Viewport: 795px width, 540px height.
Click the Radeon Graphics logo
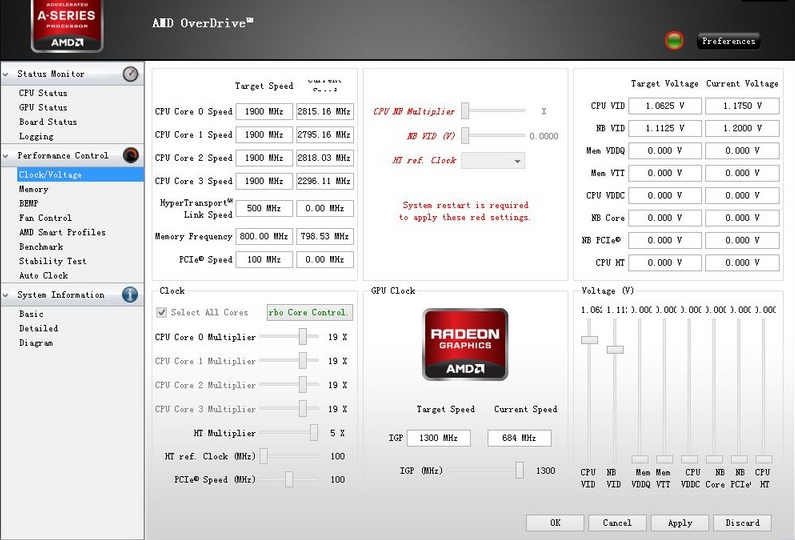465,344
